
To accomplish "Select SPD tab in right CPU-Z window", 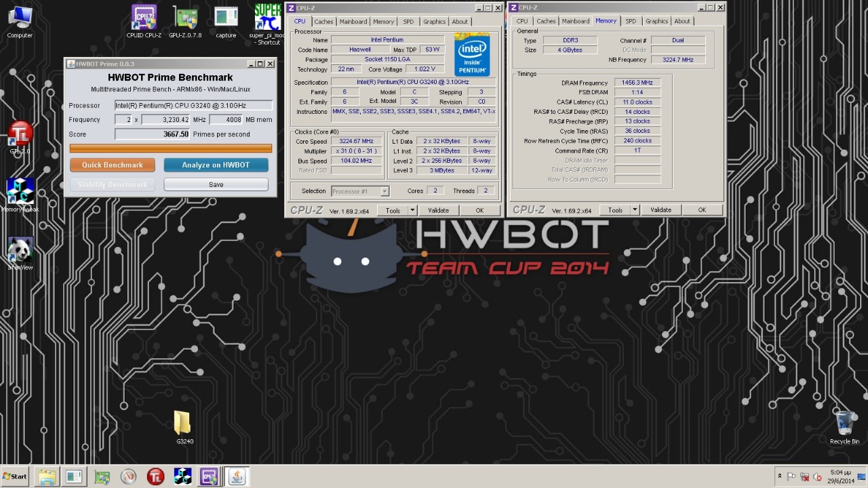I will (x=631, y=22).
